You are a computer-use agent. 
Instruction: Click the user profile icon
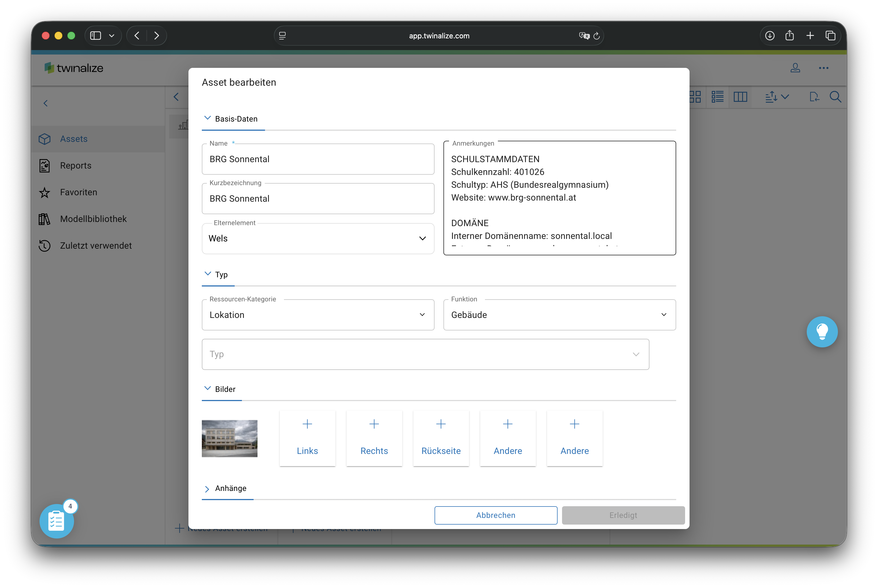tap(795, 68)
